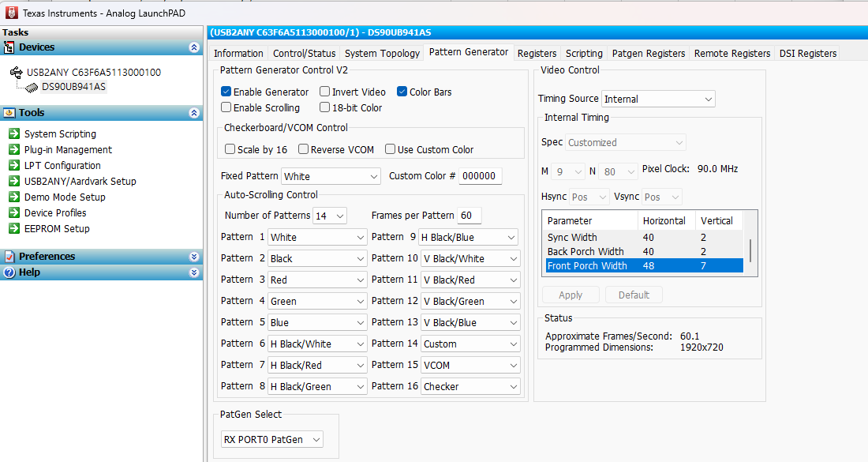Open the Pattern 14 Custom dropdown
Image resolution: width=868 pixels, height=462 pixels.
point(470,344)
